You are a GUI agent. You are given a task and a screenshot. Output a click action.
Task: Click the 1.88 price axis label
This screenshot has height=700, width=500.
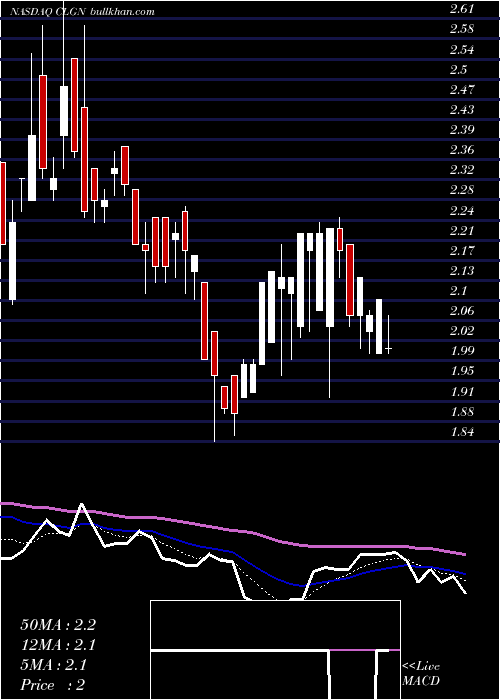pyautogui.click(x=461, y=412)
